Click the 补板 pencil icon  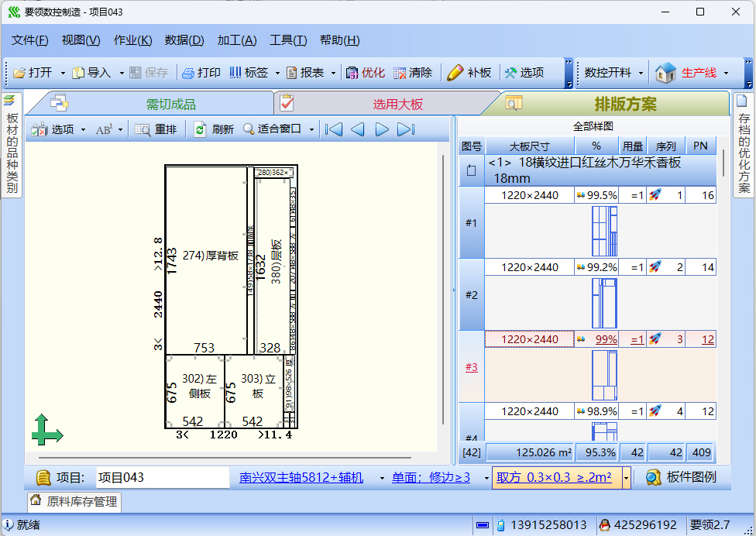point(455,73)
